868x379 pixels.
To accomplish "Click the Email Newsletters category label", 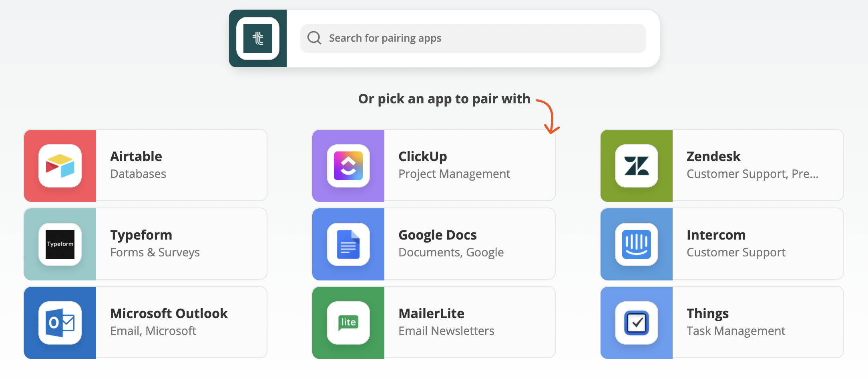I will [446, 331].
